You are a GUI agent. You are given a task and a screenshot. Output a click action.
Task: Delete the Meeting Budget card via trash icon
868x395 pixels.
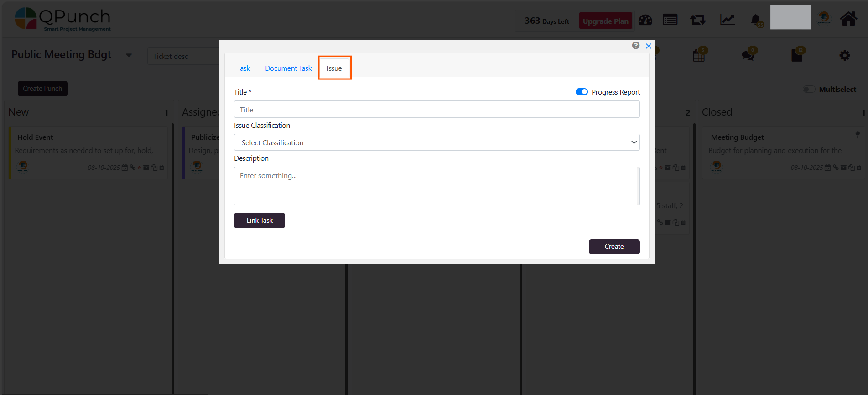click(x=859, y=168)
